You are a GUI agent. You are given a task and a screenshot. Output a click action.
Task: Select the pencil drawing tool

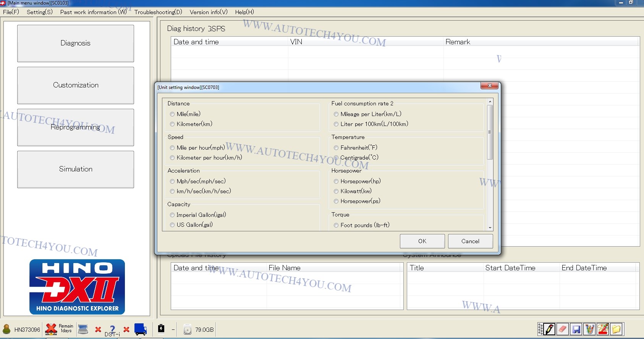pos(549,329)
